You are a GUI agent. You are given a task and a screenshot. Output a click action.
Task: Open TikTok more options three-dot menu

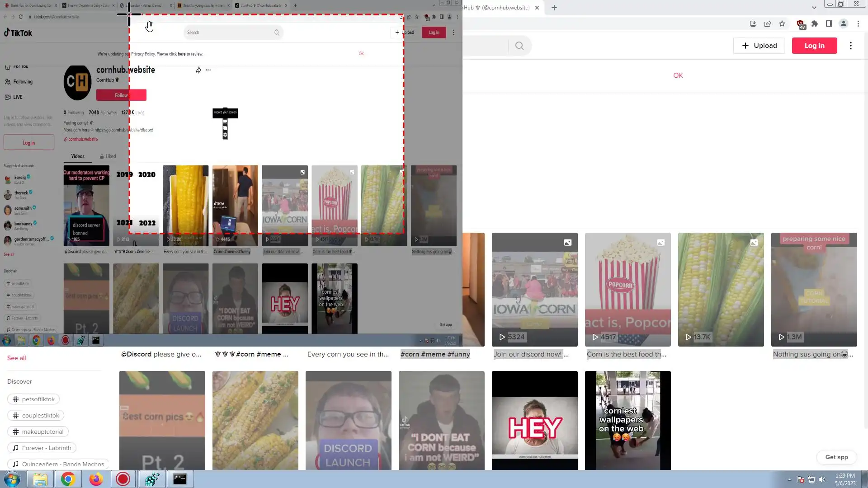(851, 46)
